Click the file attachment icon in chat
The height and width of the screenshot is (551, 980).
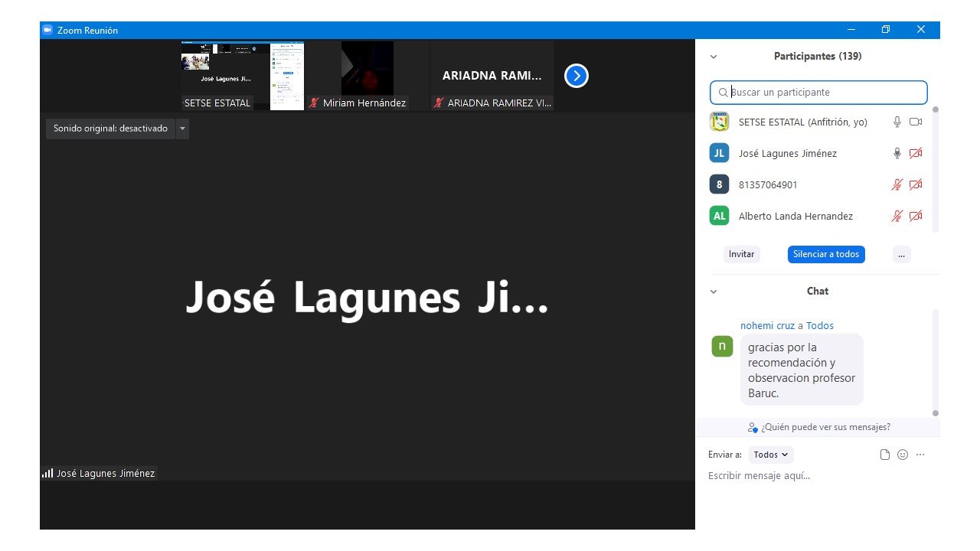(x=885, y=455)
